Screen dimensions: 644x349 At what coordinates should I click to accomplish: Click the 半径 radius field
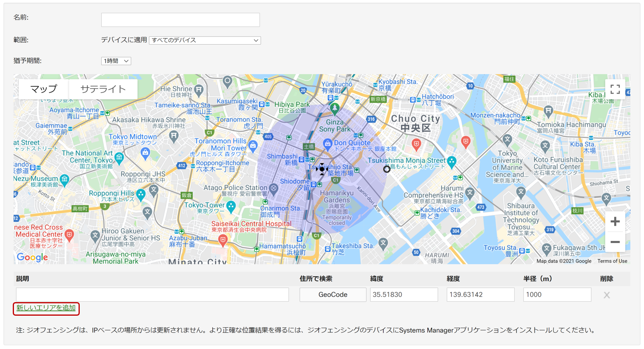click(x=557, y=294)
